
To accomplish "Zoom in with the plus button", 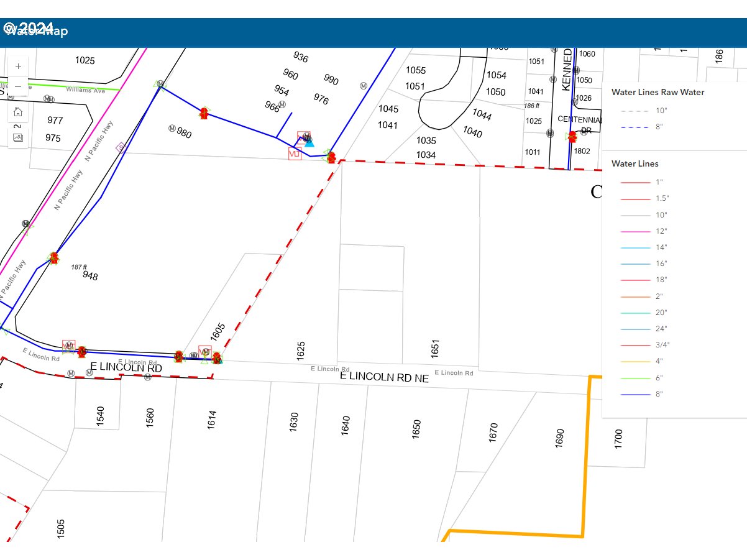I will 18,66.
